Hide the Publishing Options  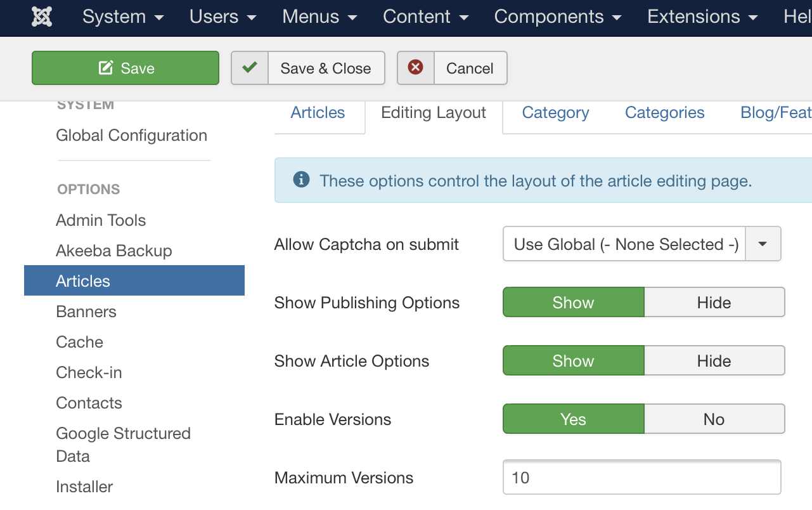click(714, 302)
